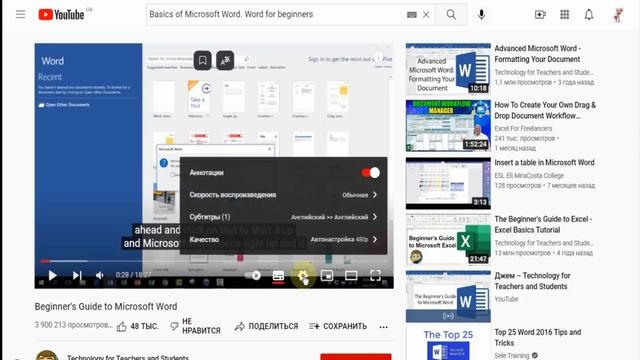The width and height of the screenshot is (640, 360).
Task: Click the ПОДЕЛИТЬСЯ share button
Action: pos(267,327)
